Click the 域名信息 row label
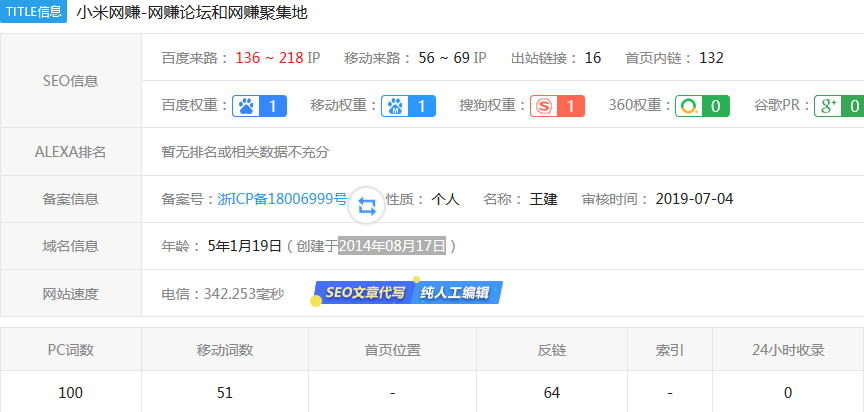864x412 pixels. coord(71,246)
